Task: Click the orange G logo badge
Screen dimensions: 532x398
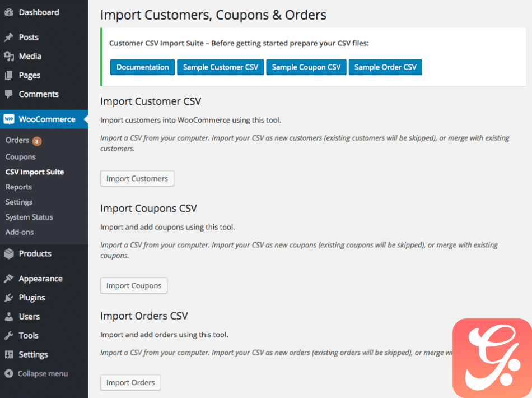Action: tap(492, 358)
